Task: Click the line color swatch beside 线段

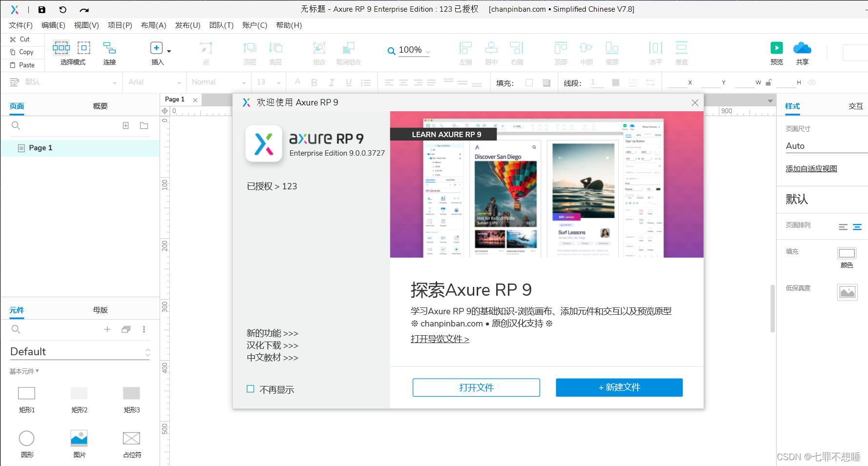Action: coord(616,82)
